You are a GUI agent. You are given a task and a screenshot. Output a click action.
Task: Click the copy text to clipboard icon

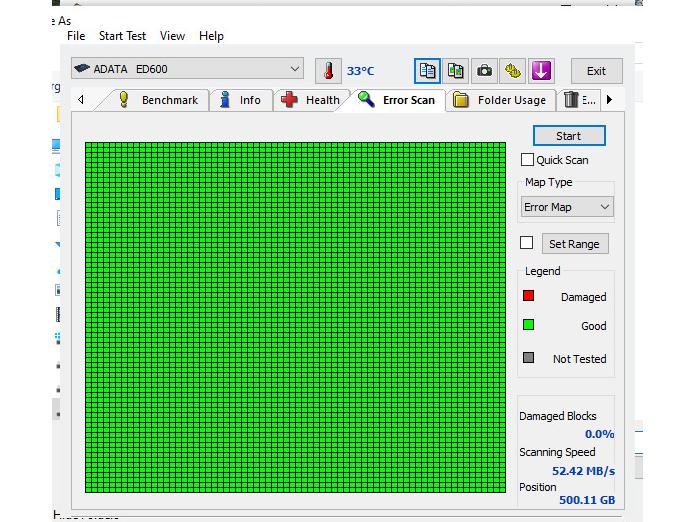point(427,71)
